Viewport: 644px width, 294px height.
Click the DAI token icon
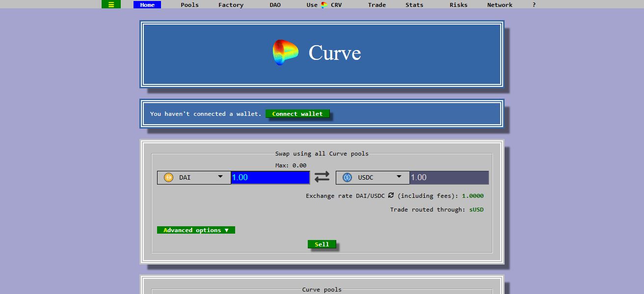[168, 178]
